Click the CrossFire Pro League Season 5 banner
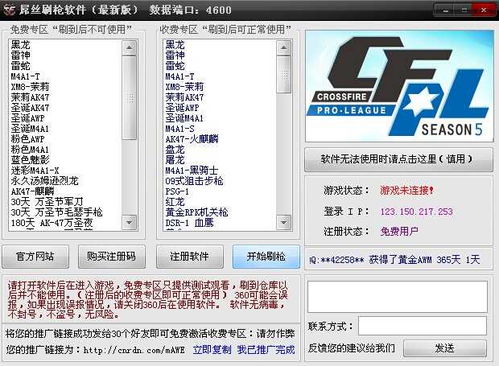499x366 pixels. [x=399, y=86]
